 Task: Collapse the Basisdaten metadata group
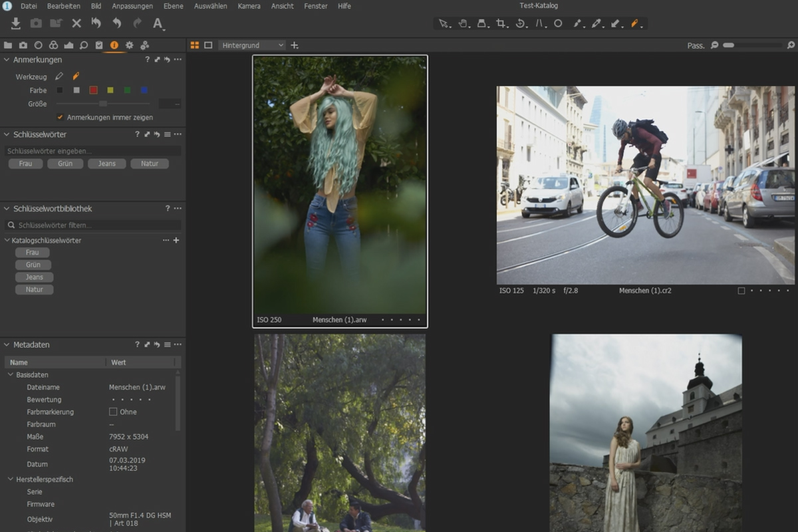pyautogui.click(x=11, y=375)
